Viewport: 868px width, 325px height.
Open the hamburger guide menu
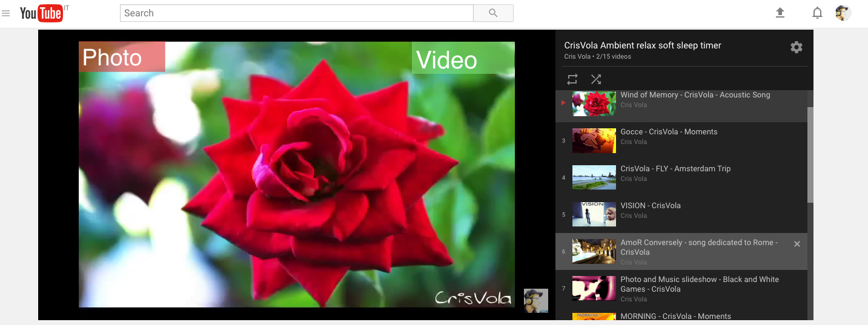click(6, 13)
